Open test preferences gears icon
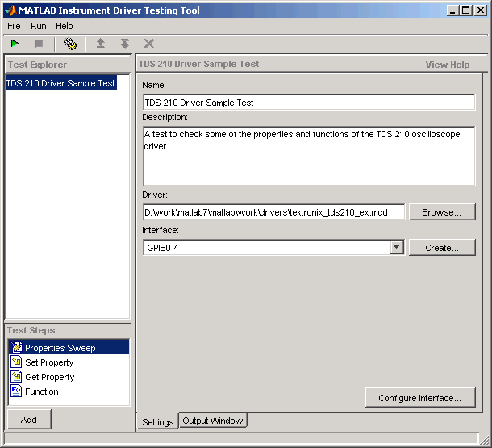Image resolution: width=492 pixels, height=448 pixels. click(x=70, y=44)
